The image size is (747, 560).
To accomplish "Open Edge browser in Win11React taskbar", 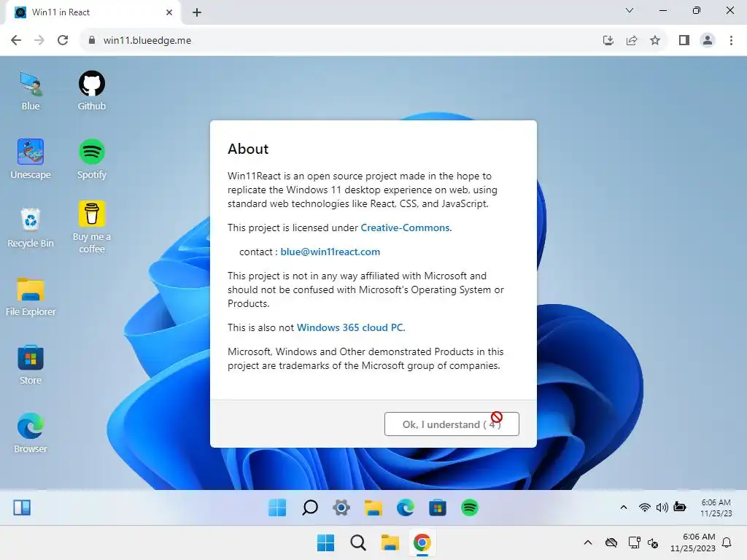I will pyautogui.click(x=406, y=507).
